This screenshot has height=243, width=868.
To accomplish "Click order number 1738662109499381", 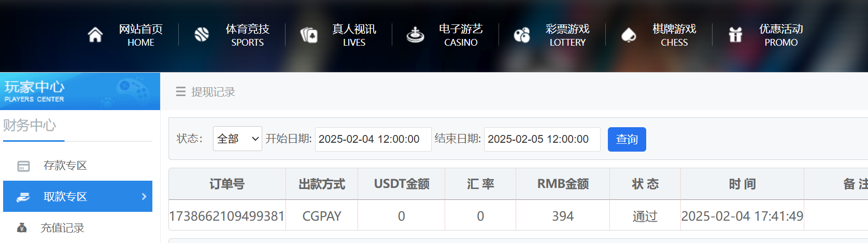I will (227, 216).
